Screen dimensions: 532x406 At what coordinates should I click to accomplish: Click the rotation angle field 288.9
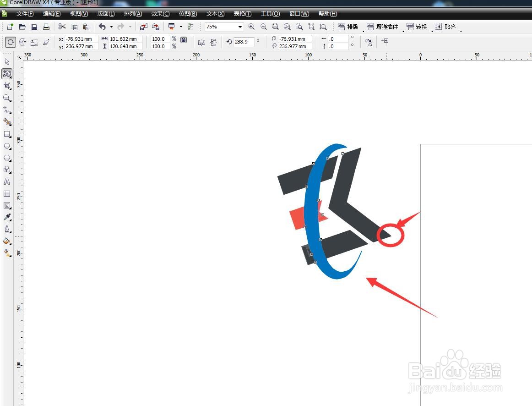[x=244, y=42]
